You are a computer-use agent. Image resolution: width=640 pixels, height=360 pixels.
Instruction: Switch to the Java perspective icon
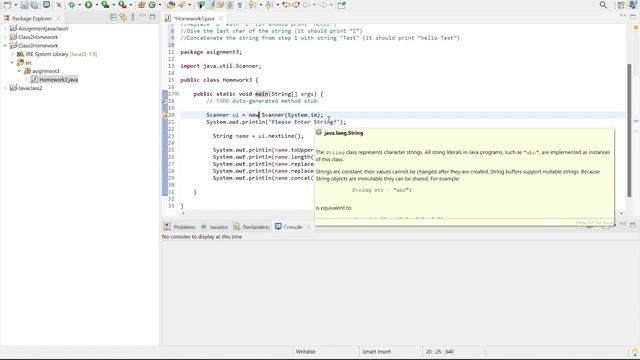pyautogui.click(x=633, y=5)
